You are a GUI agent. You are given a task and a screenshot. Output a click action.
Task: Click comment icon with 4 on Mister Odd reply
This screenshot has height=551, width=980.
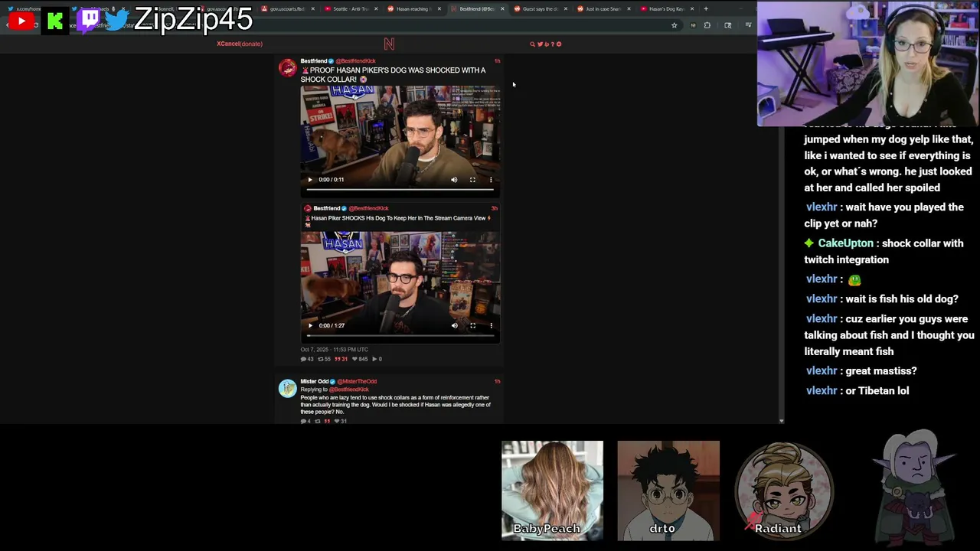click(305, 421)
